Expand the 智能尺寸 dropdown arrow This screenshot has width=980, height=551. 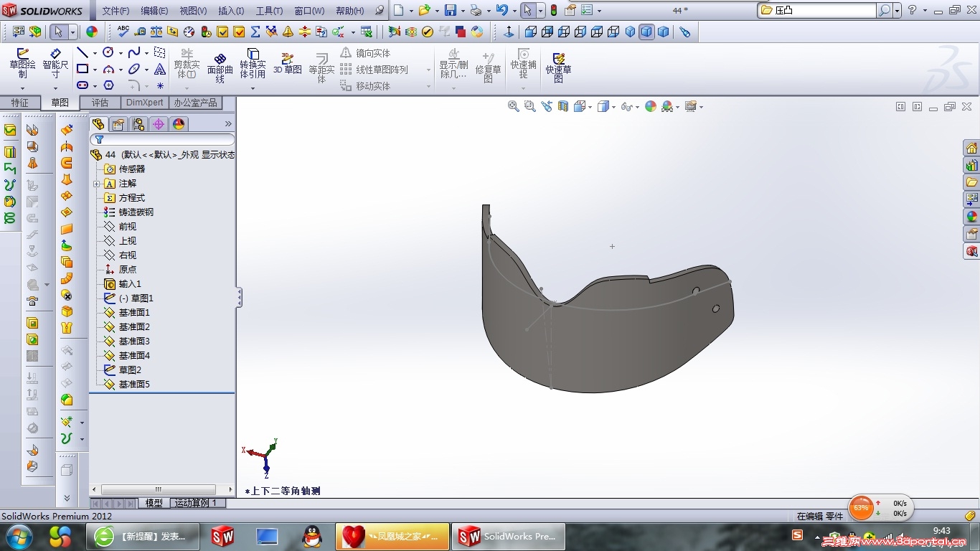pyautogui.click(x=55, y=88)
